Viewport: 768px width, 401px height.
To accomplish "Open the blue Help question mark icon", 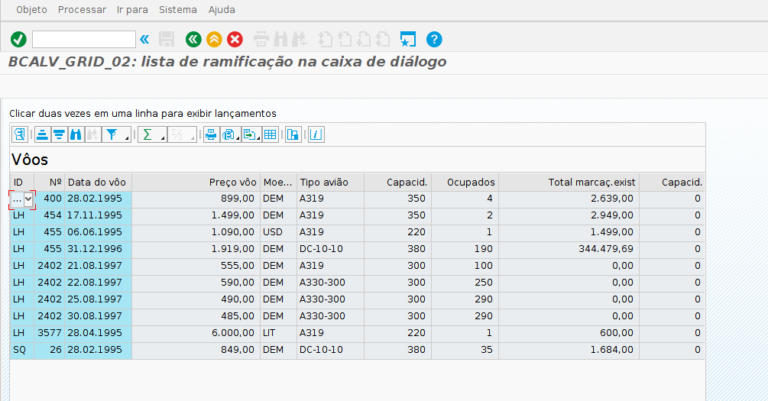I will (434, 40).
